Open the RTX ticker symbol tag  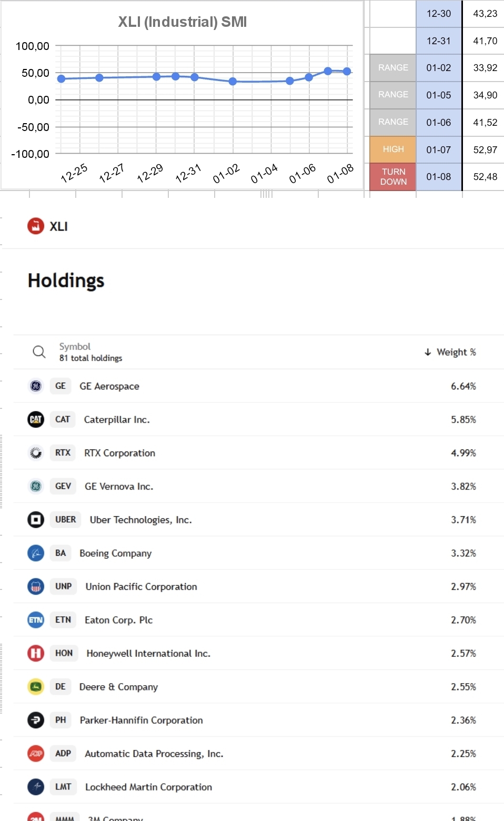[x=63, y=453]
